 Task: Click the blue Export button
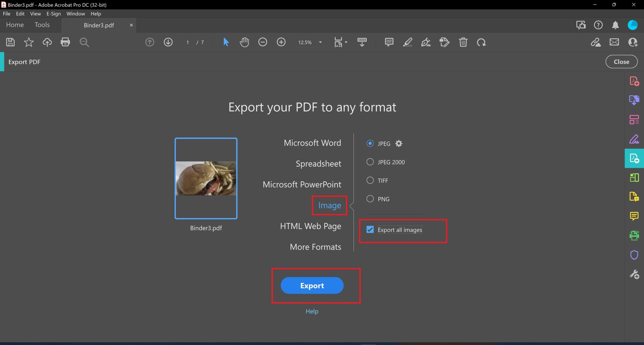coord(312,286)
